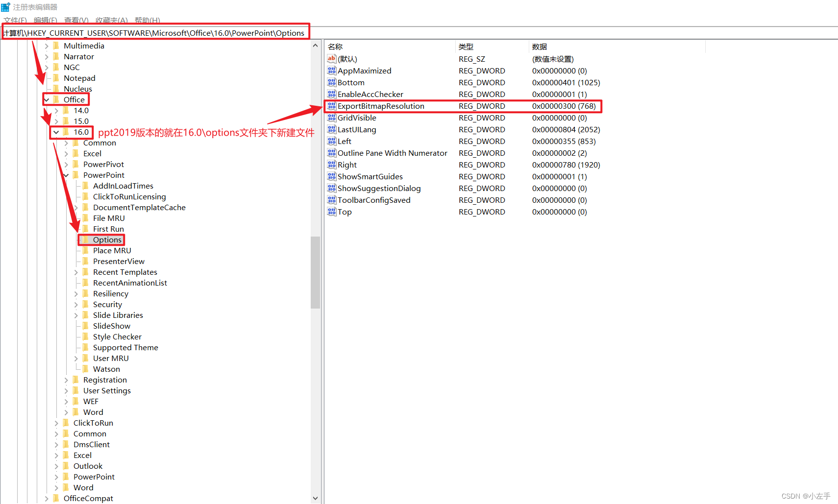The width and height of the screenshot is (838, 504).
Task: Select the Place MRU key
Action: 112,250
